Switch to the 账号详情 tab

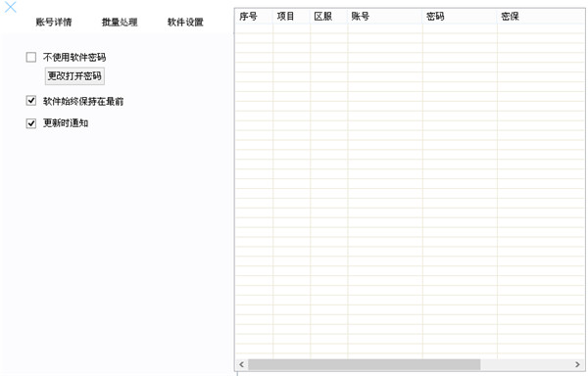point(54,23)
